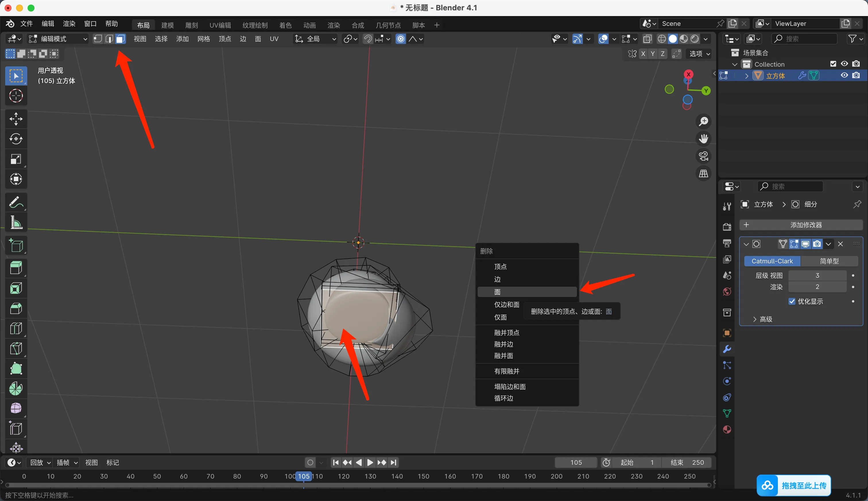Choose the Measure tool
The height and width of the screenshot is (501, 868).
(16, 223)
